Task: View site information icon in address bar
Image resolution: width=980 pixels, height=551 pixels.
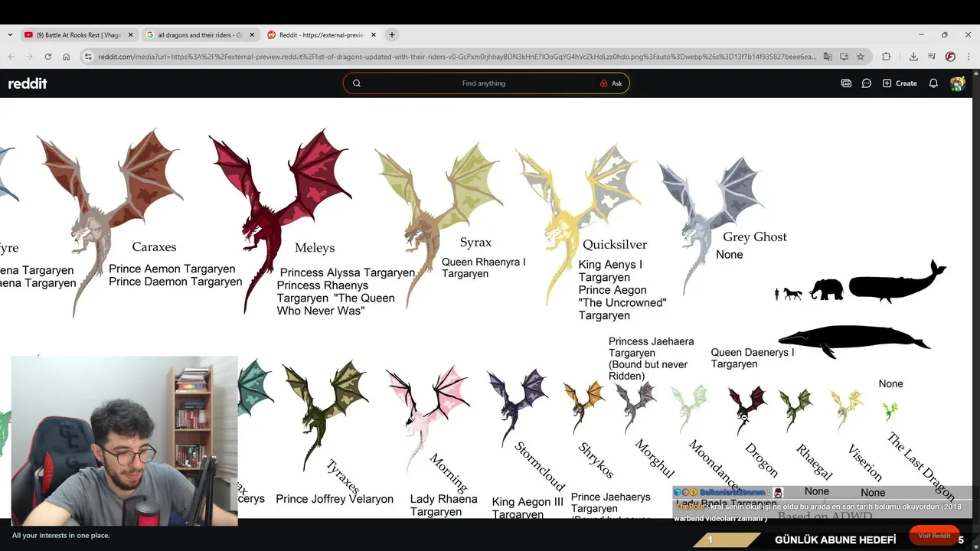Action: (x=89, y=57)
